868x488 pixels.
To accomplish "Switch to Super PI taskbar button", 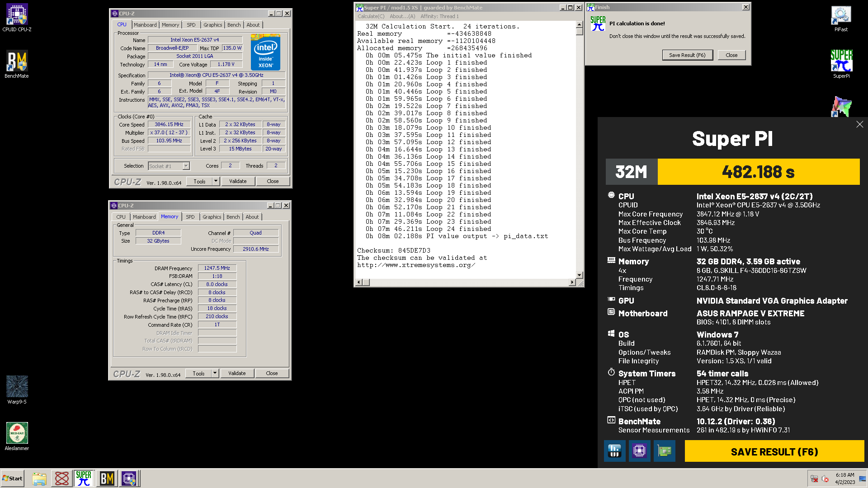I will pyautogui.click(x=84, y=479).
